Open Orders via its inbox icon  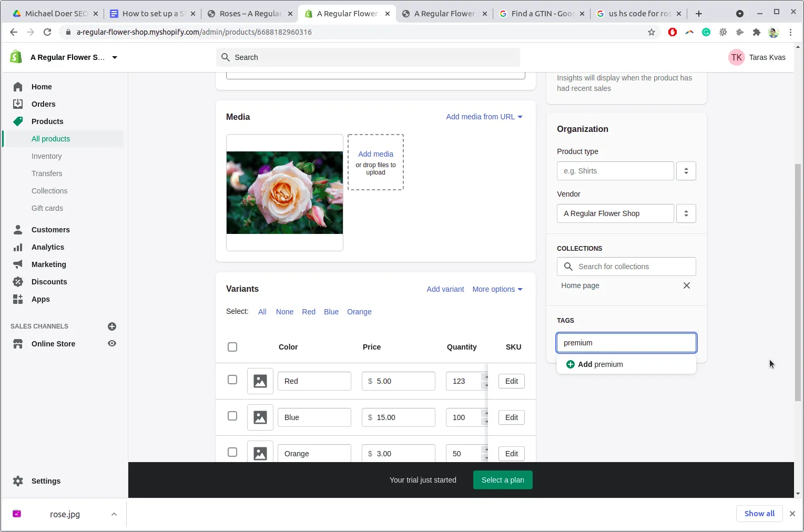click(x=18, y=104)
